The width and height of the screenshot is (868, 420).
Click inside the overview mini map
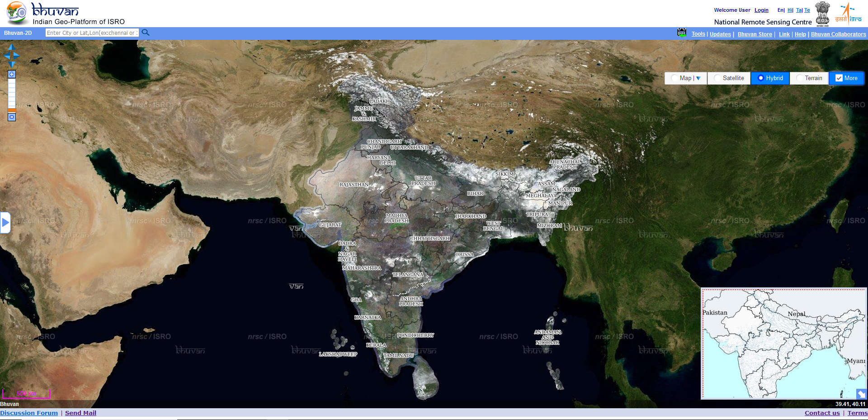click(x=783, y=343)
